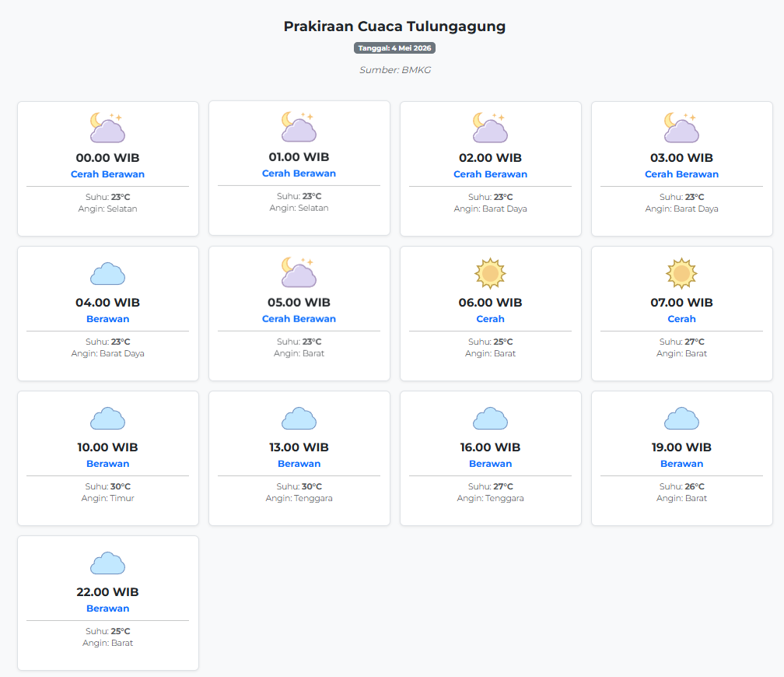Select the 16.00 WIB time label
784x677 pixels.
[x=490, y=447]
